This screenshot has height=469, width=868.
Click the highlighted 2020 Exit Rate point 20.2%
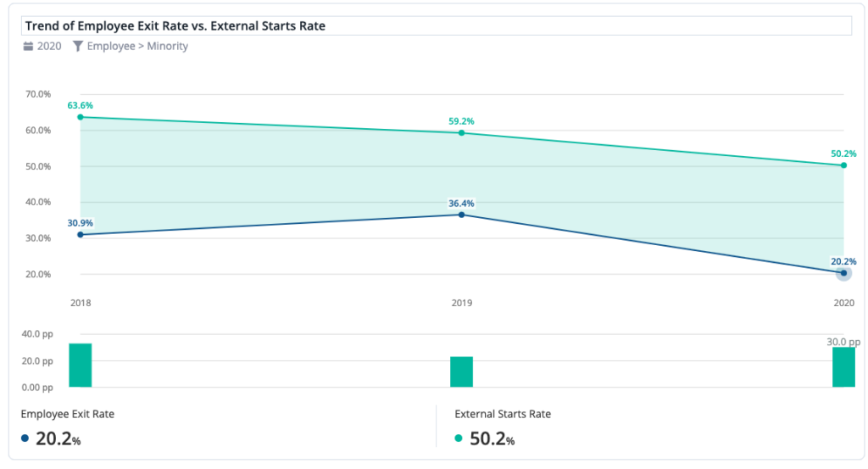(843, 273)
